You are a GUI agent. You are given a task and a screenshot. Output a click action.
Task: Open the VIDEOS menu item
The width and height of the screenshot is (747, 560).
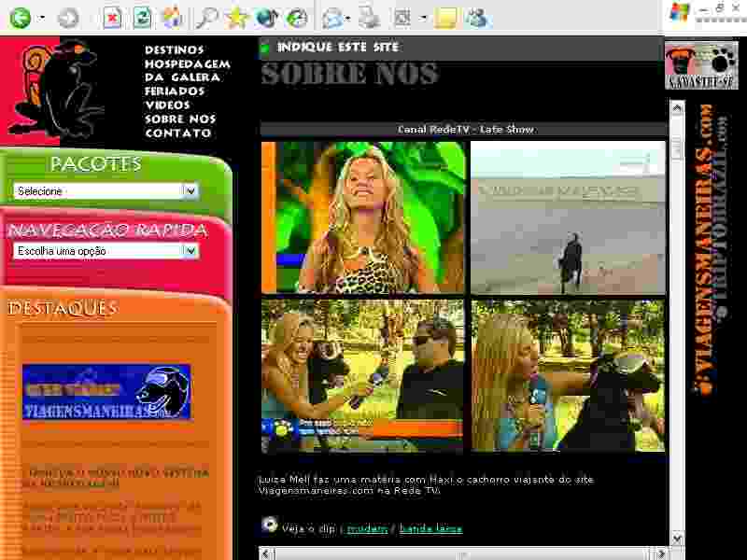tap(168, 105)
